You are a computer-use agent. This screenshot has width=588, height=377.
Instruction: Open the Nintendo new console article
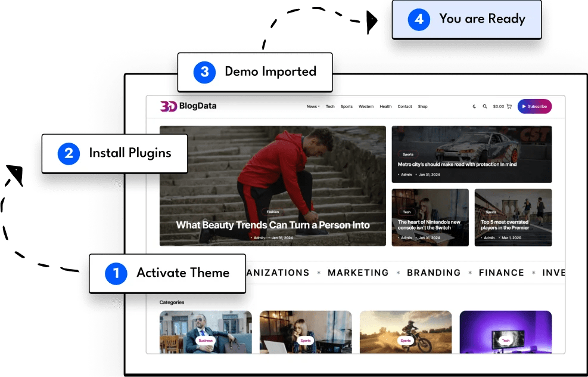pyautogui.click(x=429, y=225)
